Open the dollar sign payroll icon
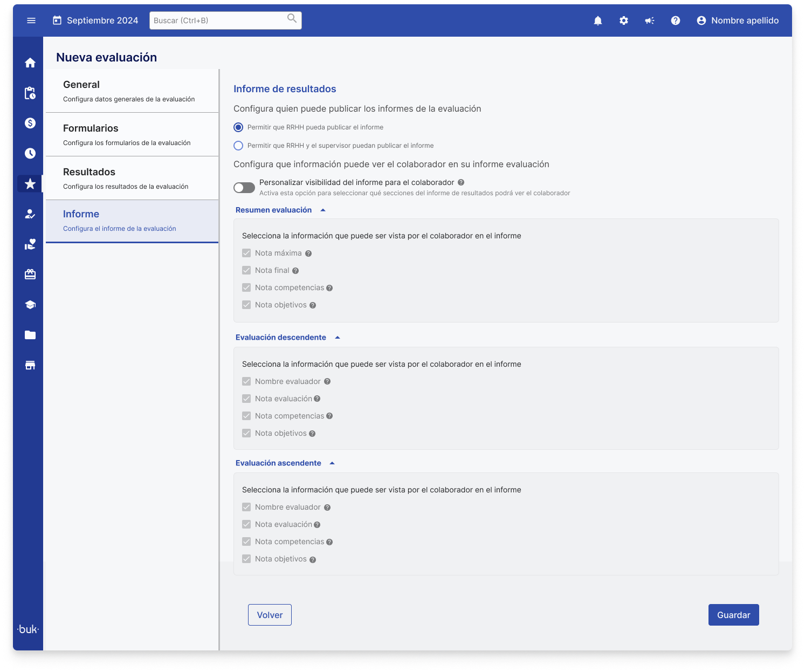 pyautogui.click(x=30, y=123)
